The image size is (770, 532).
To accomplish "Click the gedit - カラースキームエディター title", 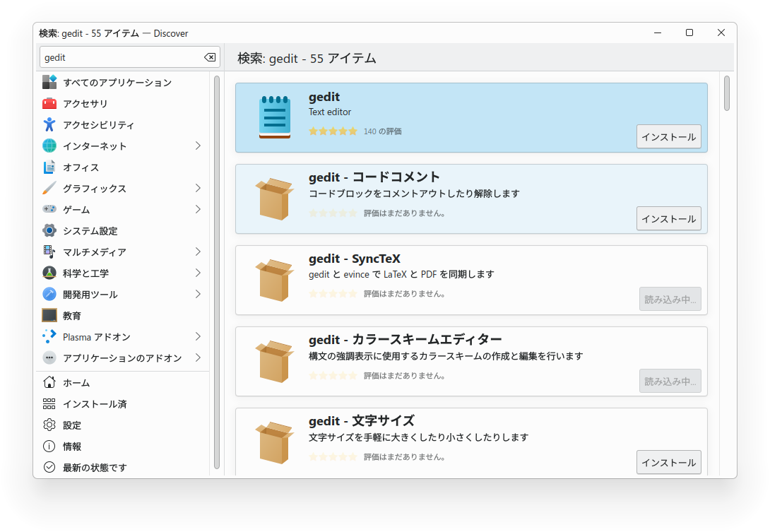I will coord(405,340).
